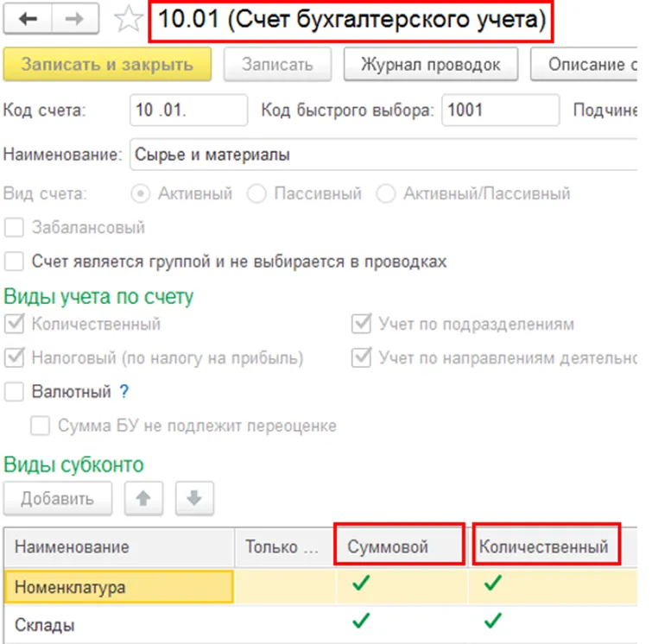Add account to favorites with star icon
The width and height of the screenshot is (652, 644).
[129, 21]
